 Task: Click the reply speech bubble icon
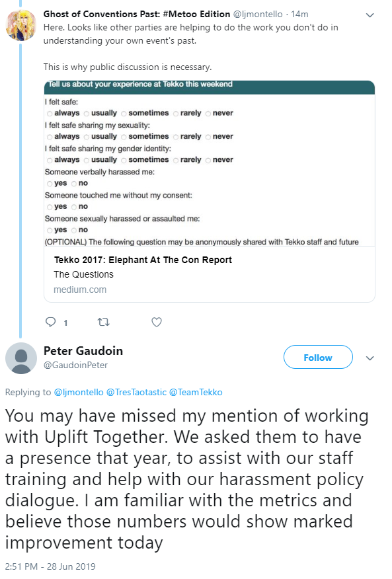pyautogui.click(x=50, y=322)
